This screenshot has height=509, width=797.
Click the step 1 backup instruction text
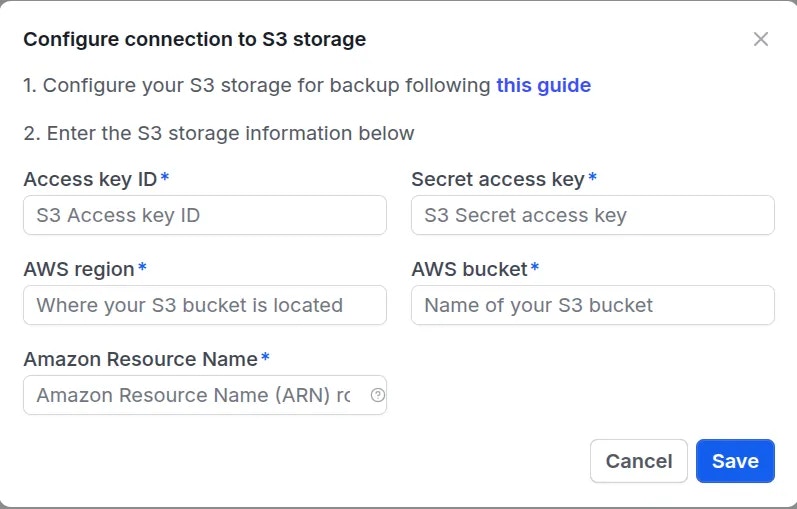coord(257,85)
